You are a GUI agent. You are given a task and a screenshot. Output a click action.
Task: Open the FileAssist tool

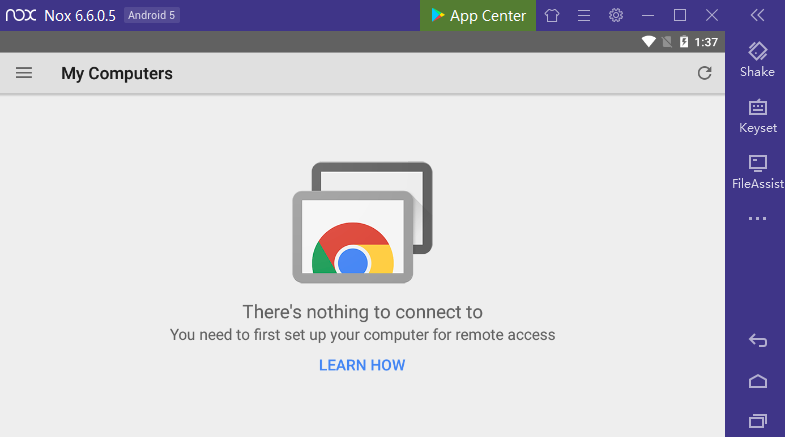tap(757, 172)
